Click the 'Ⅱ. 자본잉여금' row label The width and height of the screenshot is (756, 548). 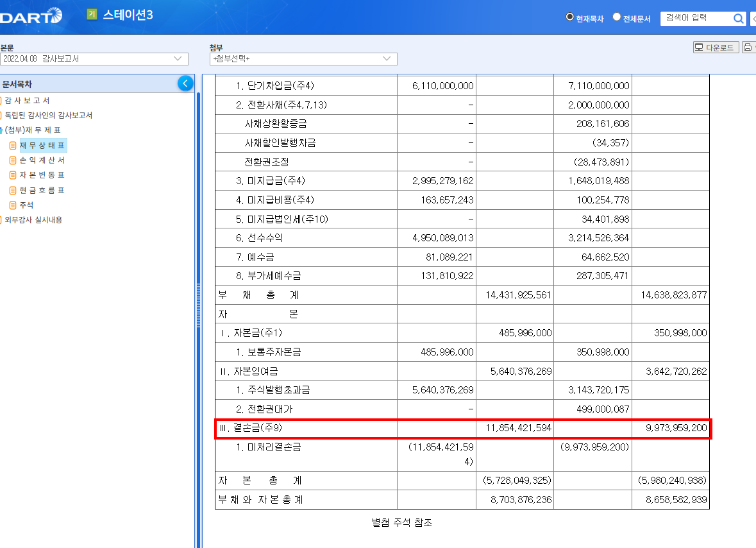click(x=249, y=372)
